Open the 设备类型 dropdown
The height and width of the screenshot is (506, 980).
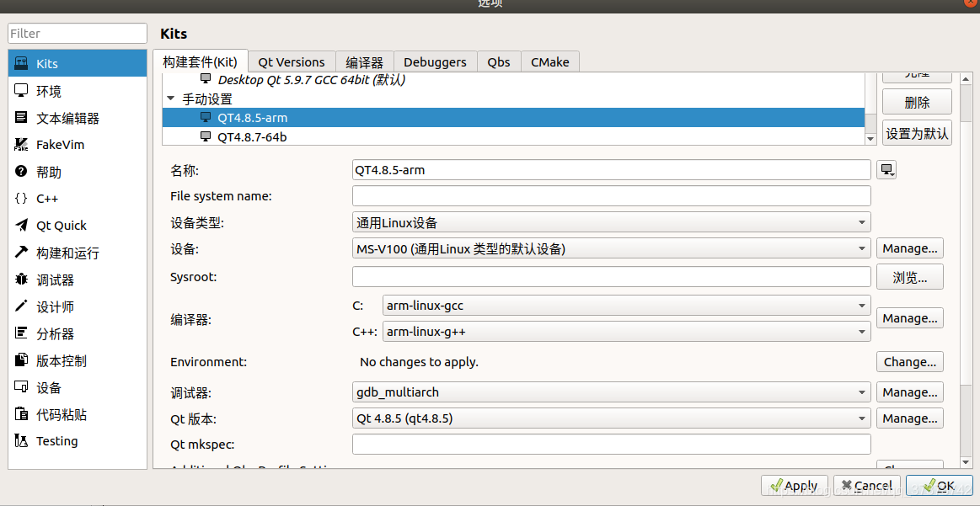pos(611,222)
